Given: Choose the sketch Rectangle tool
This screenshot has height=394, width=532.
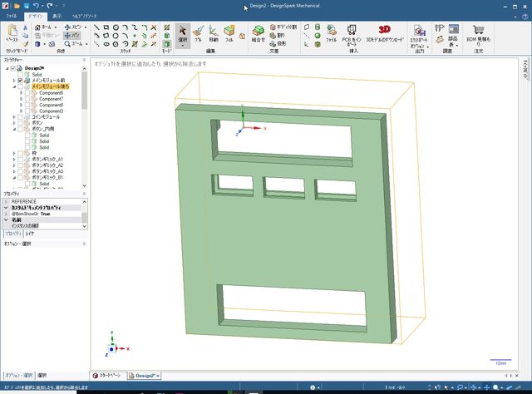Looking at the screenshot, I should 106,27.
